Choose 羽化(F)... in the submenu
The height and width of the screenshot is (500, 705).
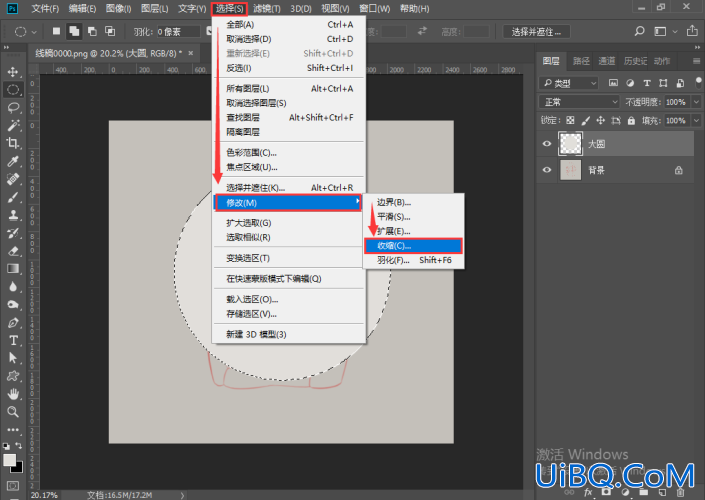pyautogui.click(x=414, y=260)
